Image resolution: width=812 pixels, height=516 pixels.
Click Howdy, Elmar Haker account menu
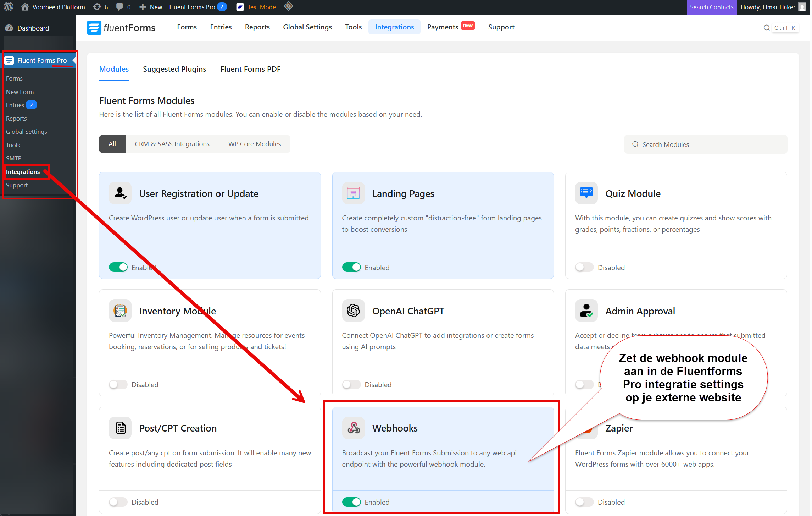[773, 7]
